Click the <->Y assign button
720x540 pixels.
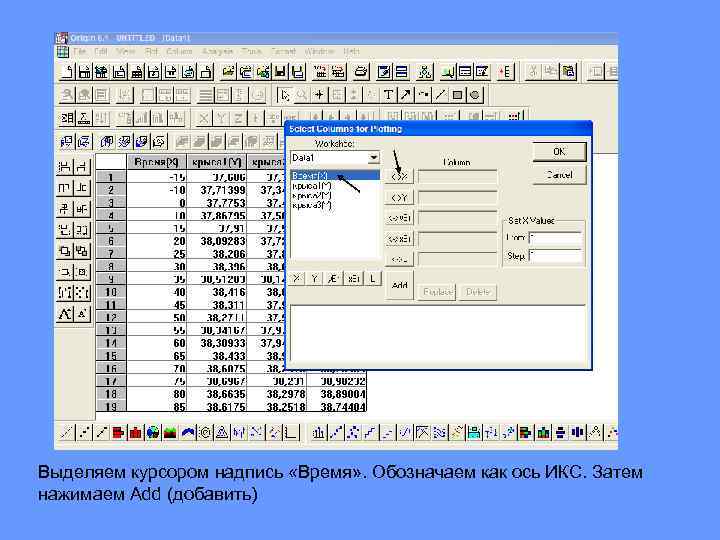(399, 198)
